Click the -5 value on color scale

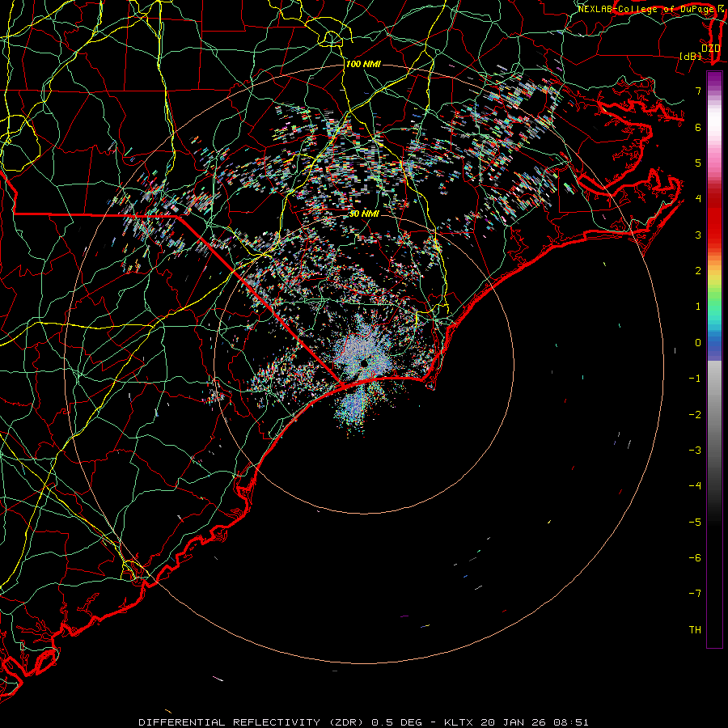pyautogui.click(x=695, y=522)
